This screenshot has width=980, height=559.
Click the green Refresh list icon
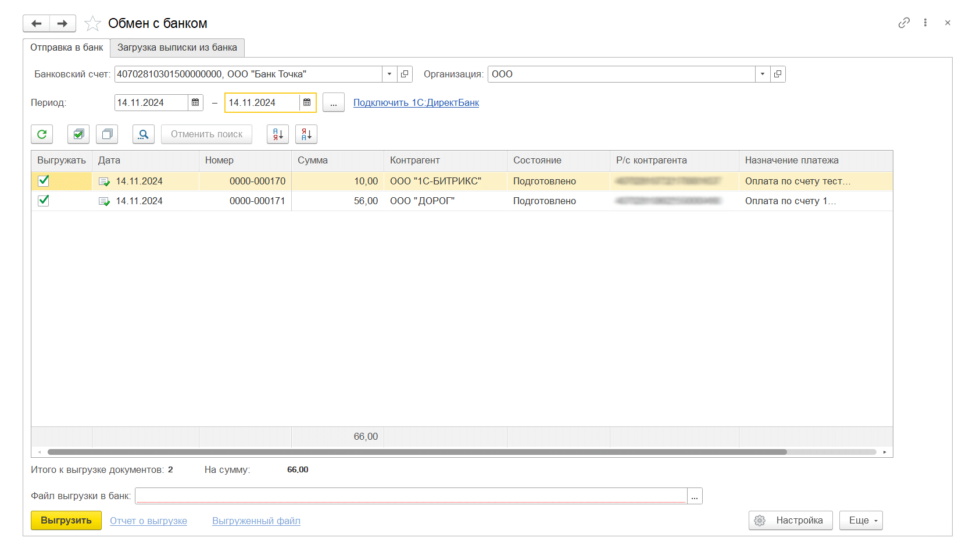(x=42, y=134)
